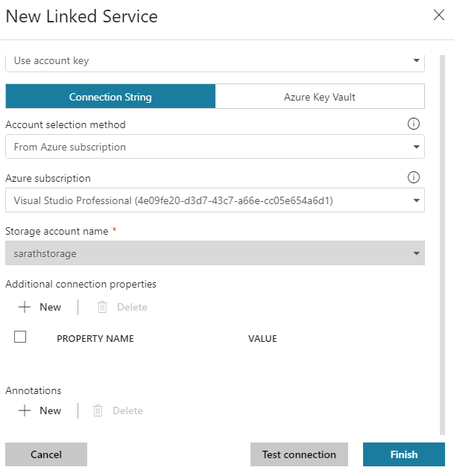Click the VALUE column header
The height and width of the screenshot is (476, 454).
click(x=262, y=339)
